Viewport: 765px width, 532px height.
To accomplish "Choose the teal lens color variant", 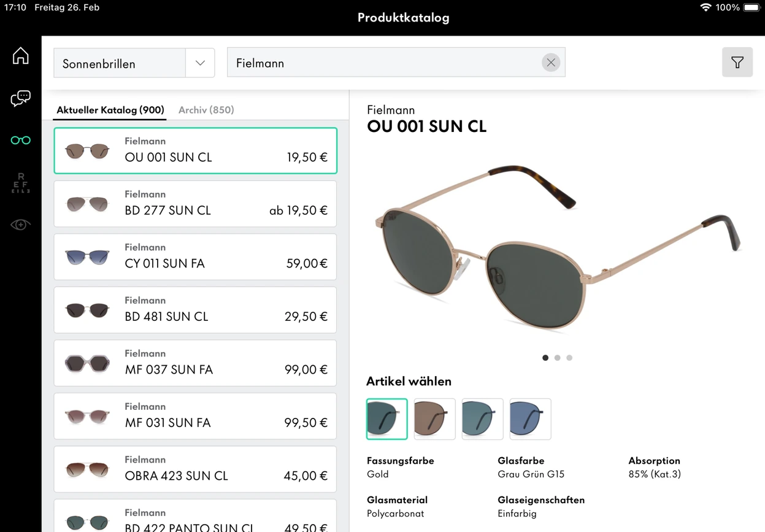I will click(483, 419).
